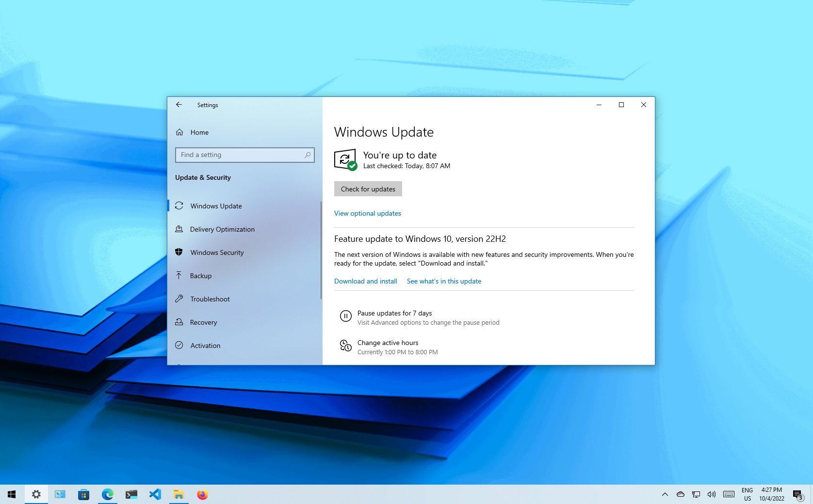Click the Home icon in Settings
Screen dimensions: 813x504
click(x=180, y=132)
